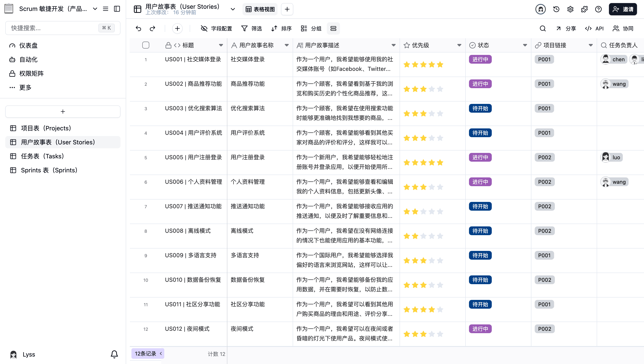Click the redo arrow icon
The width and height of the screenshot is (644, 364).
152,28
